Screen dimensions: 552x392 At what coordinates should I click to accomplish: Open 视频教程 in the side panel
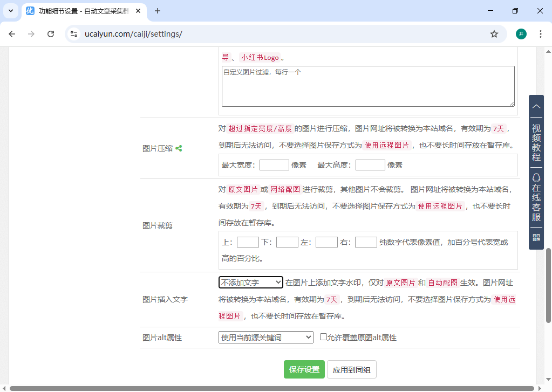[x=536, y=143]
